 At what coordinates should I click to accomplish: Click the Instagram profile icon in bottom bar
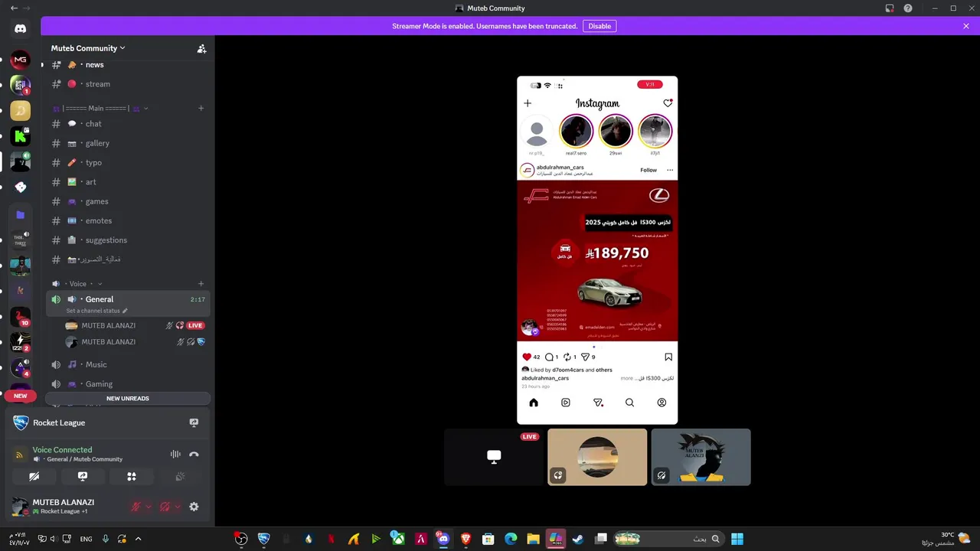tap(661, 403)
